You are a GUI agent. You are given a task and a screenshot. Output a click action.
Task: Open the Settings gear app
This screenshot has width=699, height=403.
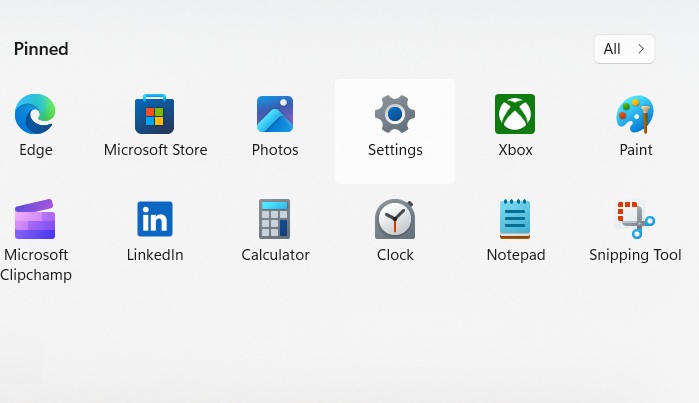pos(395,131)
